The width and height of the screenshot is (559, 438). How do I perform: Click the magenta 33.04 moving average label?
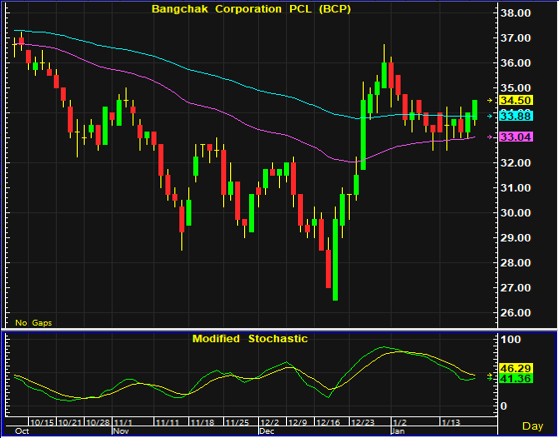point(517,137)
